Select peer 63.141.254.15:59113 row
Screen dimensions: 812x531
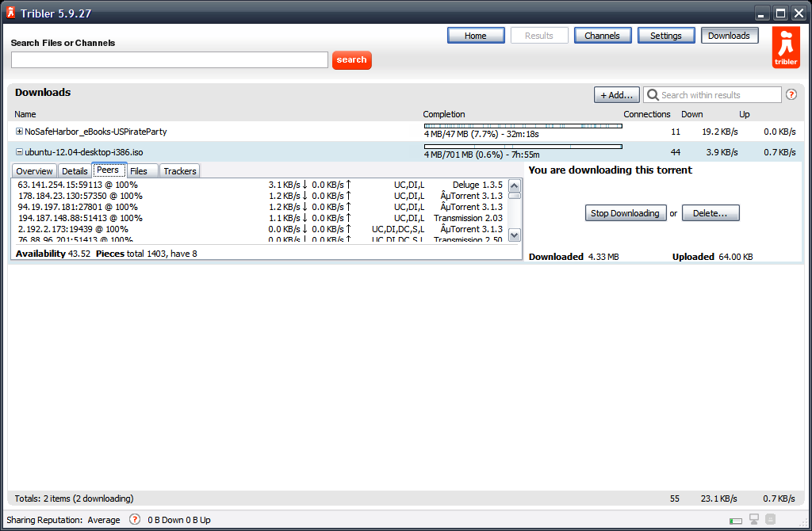coord(260,185)
